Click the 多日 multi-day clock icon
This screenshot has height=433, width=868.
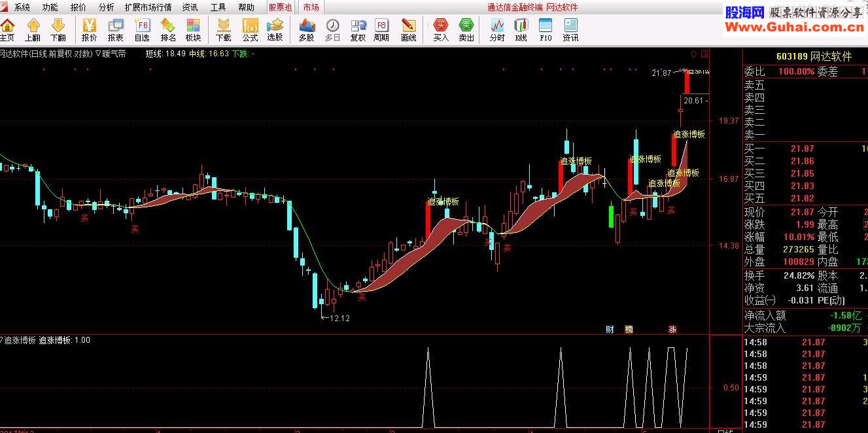coord(333,30)
